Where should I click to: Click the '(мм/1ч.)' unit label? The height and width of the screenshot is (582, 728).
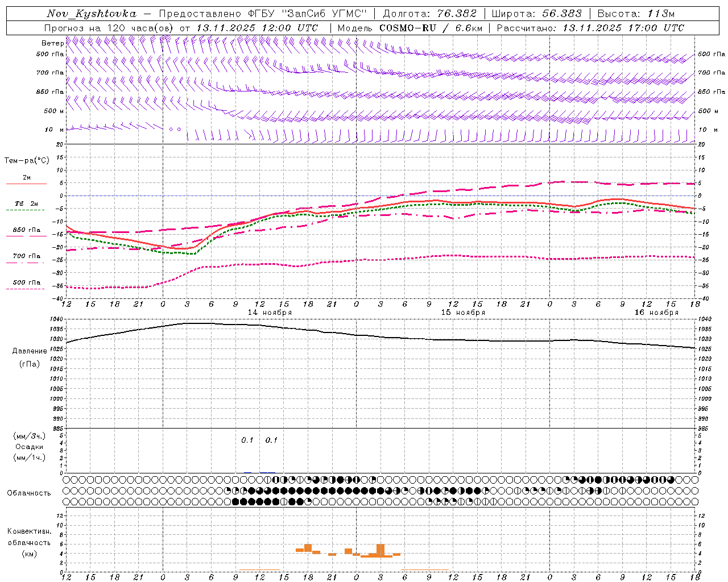[29, 458]
